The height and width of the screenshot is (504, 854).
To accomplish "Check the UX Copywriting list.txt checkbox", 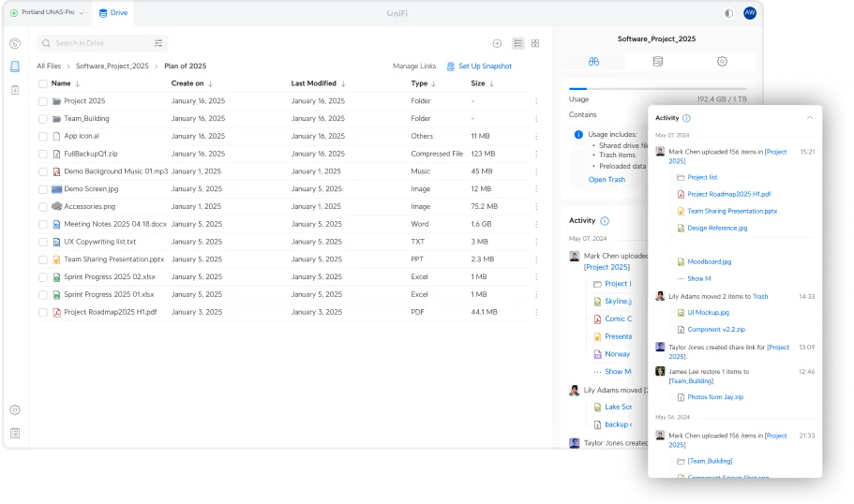I will 43,243.
